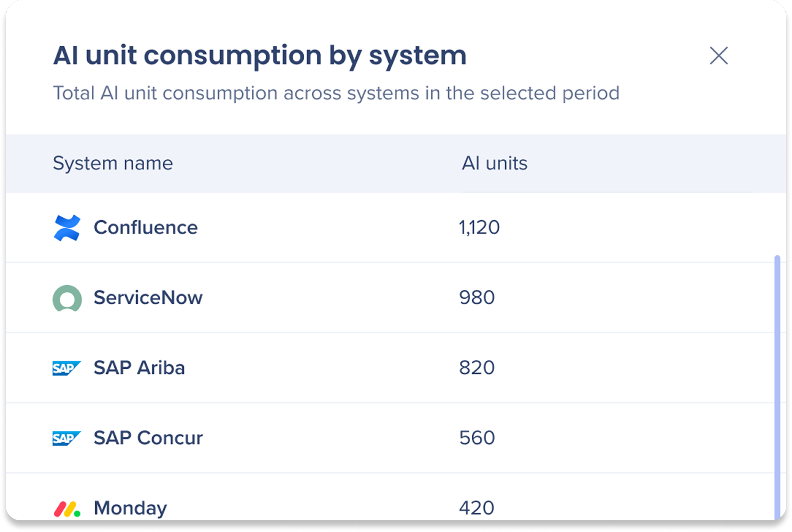Click the vertical scrollbar thumb
792x532 pixels.
point(777,387)
